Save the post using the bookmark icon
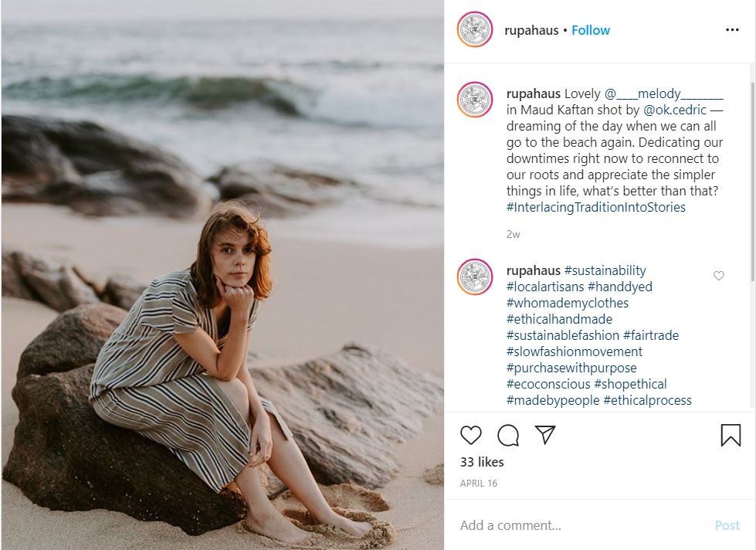This screenshot has width=756, height=550. pyautogui.click(x=731, y=435)
